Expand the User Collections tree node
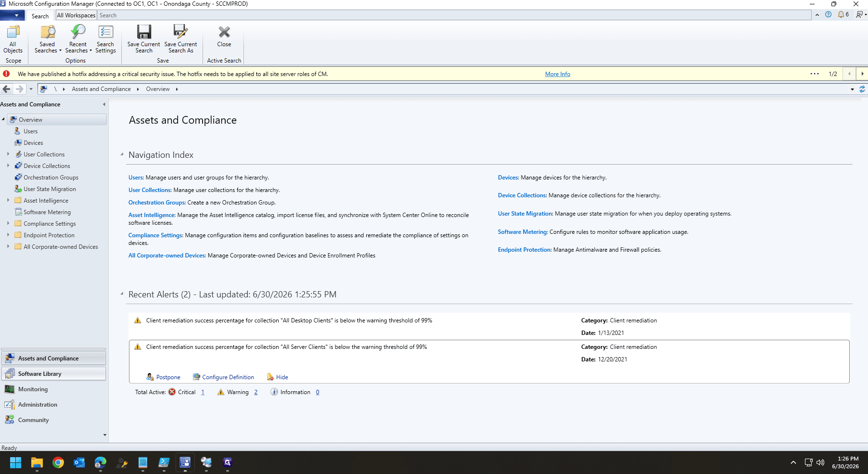 point(8,154)
